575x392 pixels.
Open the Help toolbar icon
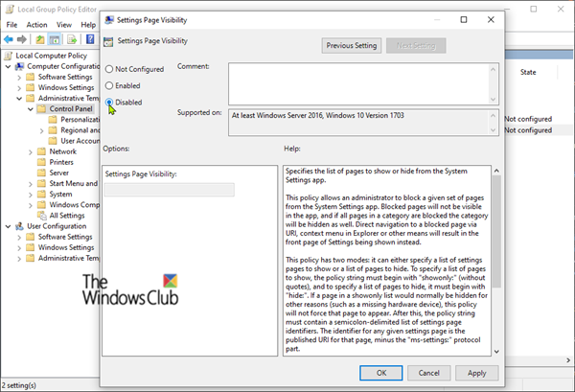[90, 39]
